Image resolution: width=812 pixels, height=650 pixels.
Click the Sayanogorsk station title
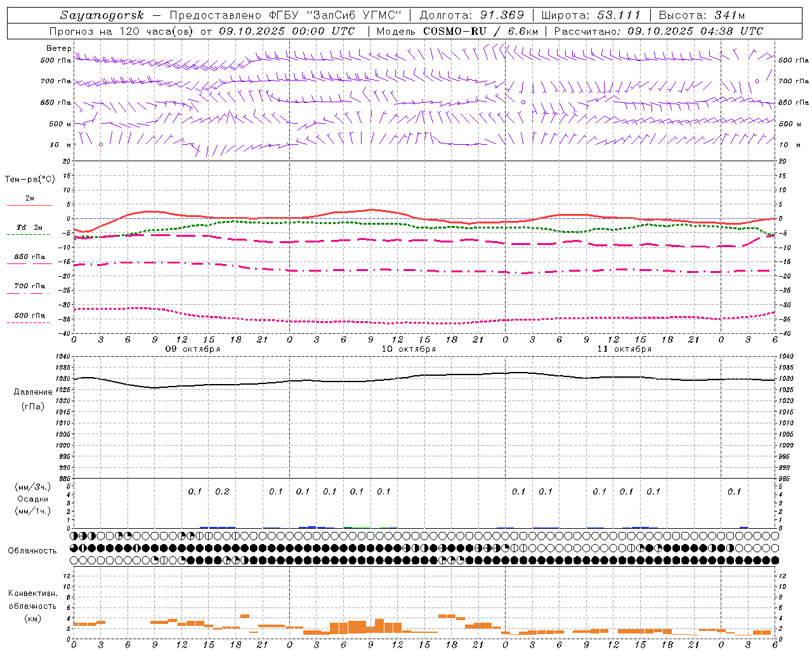tap(101, 15)
